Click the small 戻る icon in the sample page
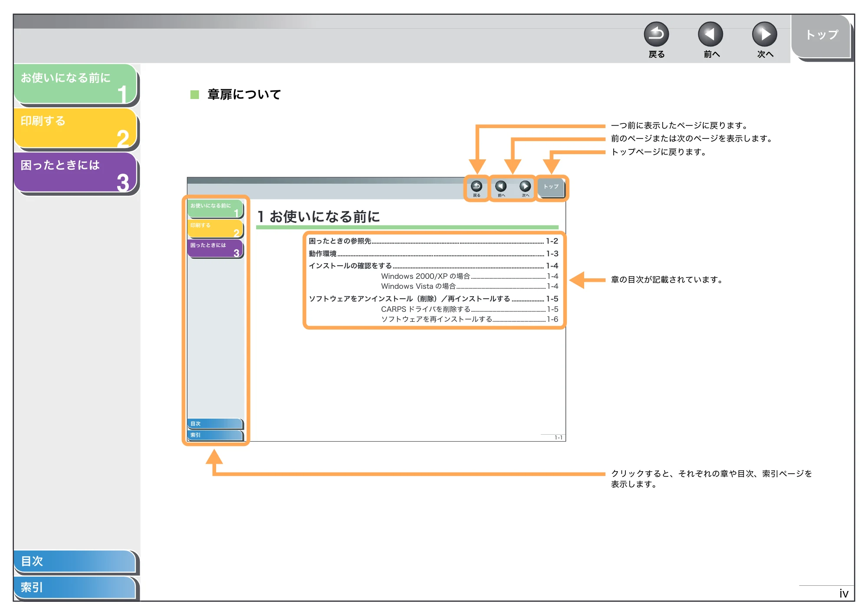The height and width of the screenshot is (614, 868). [477, 186]
